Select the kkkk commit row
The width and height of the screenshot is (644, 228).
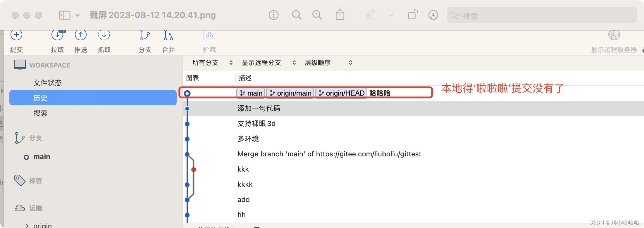pos(414,184)
